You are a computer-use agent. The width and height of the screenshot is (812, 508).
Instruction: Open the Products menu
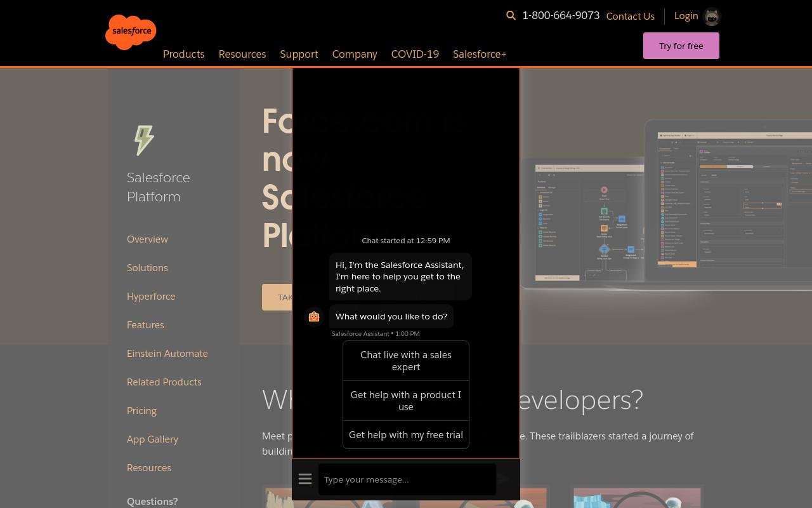tap(184, 54)
